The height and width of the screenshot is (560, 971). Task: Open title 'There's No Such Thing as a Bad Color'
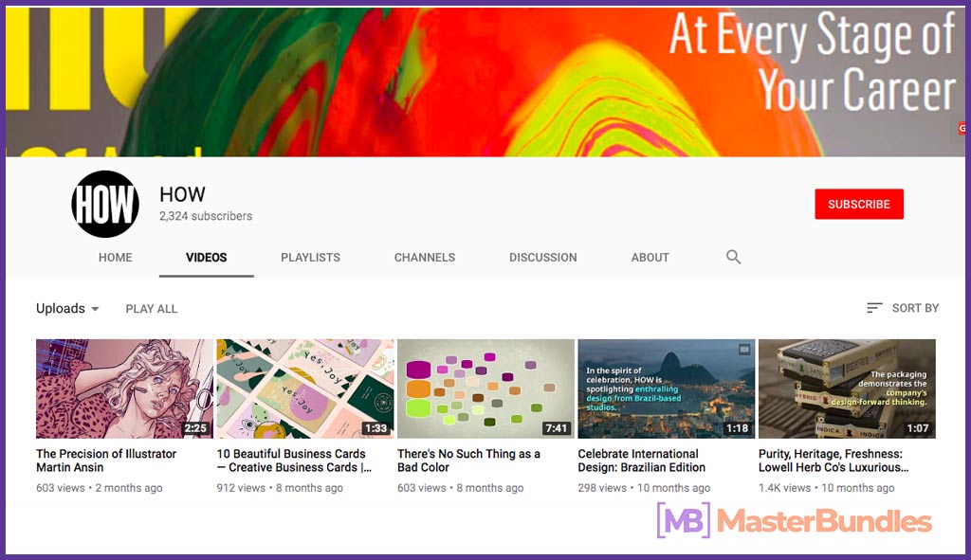[468, 461]
